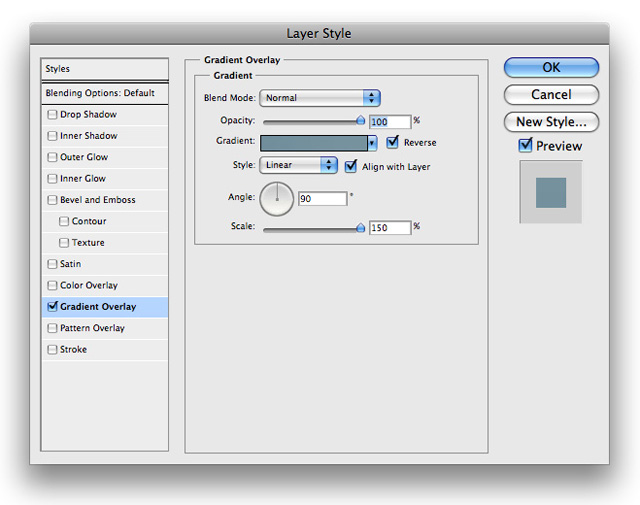The image size is (640, 505).
Task: Select the Drop Shadow label
Action: 88,115
